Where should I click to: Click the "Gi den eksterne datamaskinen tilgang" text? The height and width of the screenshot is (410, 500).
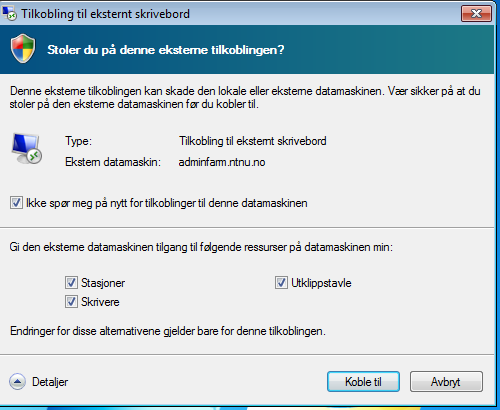coord(201,247)
